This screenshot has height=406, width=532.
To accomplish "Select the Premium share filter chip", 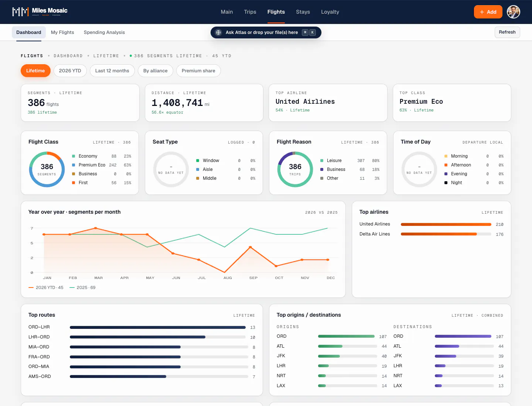I will point(198,70).
